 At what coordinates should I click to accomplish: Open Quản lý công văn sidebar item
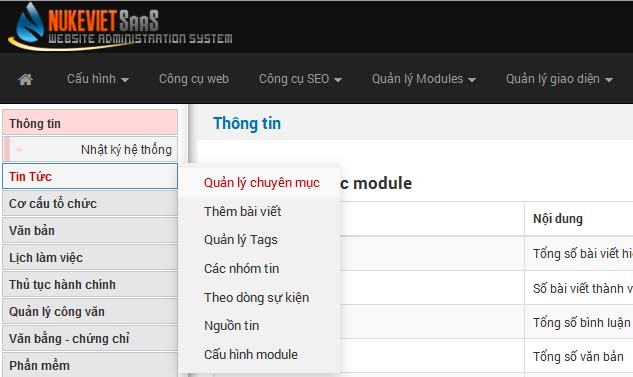click(x=90, y=312)
